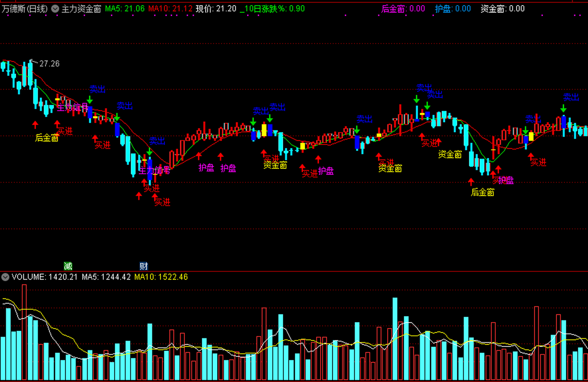Click the VOLUME: 1420.21 label
Image resolution: width=588 pixels, height=382 pixels.
point(44,277)
